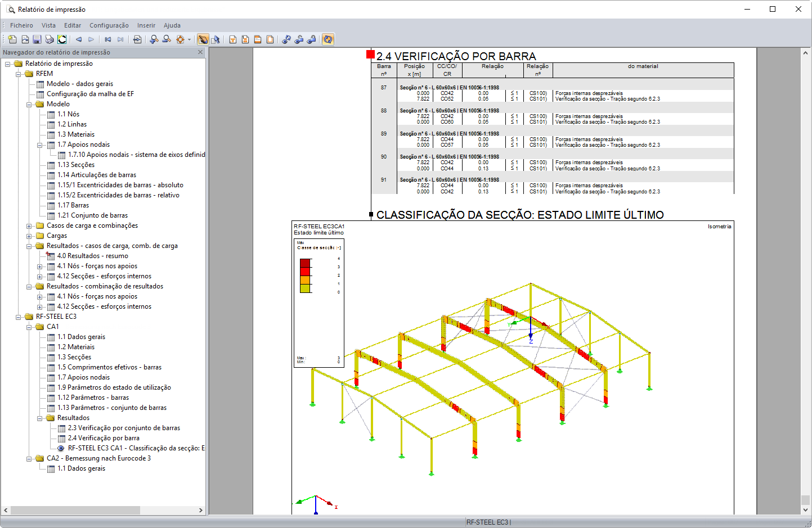Click the save report diskette icon

[37, 39]
